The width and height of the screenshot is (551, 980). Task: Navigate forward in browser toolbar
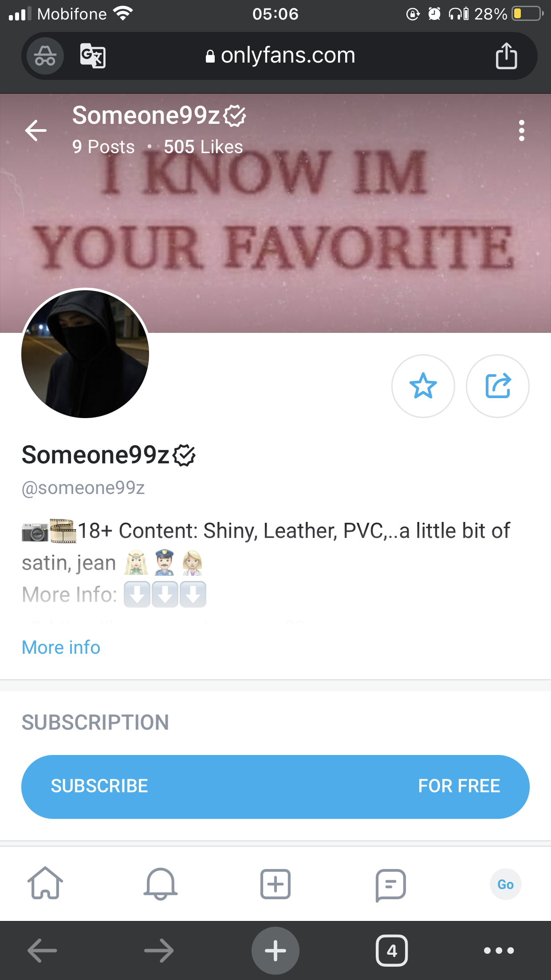tap(159, 950)
